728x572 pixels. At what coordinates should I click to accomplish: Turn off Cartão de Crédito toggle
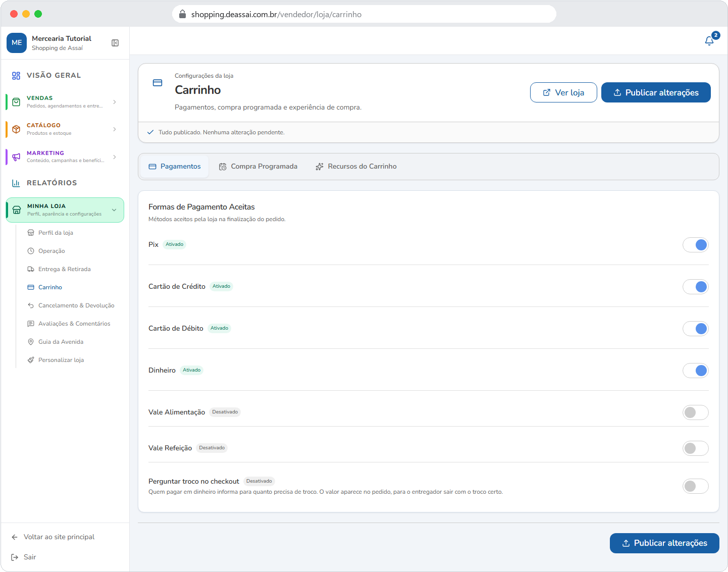coord(696,287)
